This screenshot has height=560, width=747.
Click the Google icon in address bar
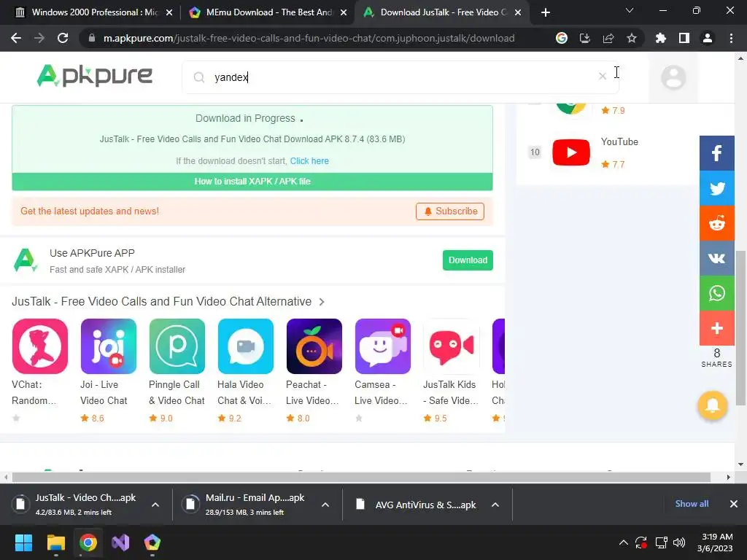point(562,38)
